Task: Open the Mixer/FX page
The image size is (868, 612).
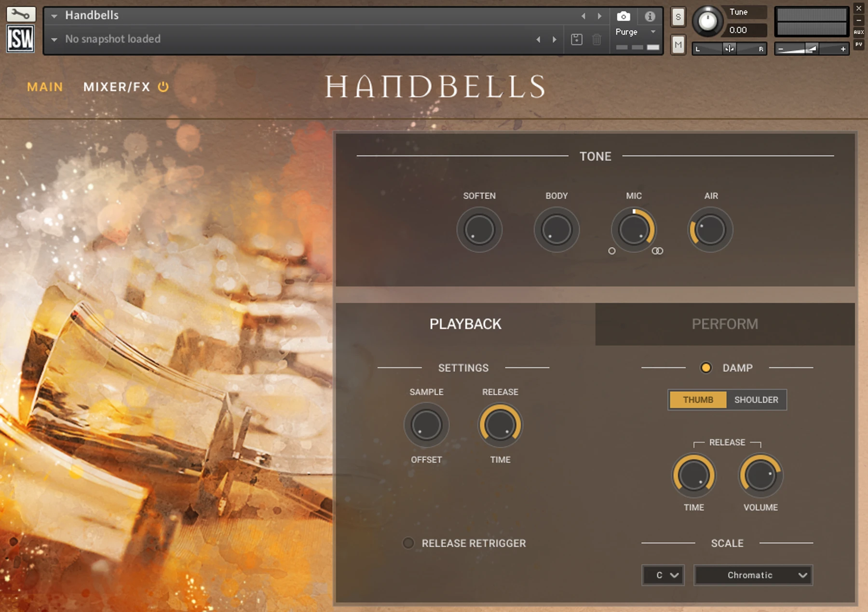Action: (x=117, y=87)
